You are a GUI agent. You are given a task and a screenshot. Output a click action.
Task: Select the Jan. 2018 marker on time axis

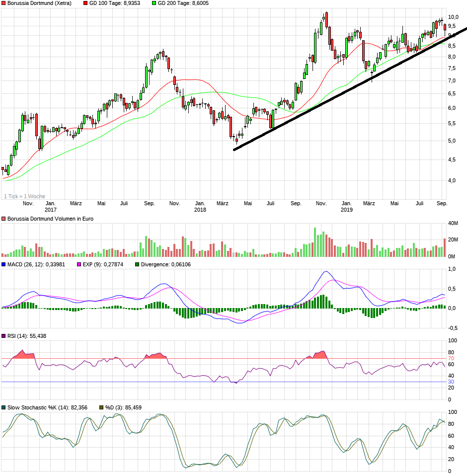pos(200,206)
